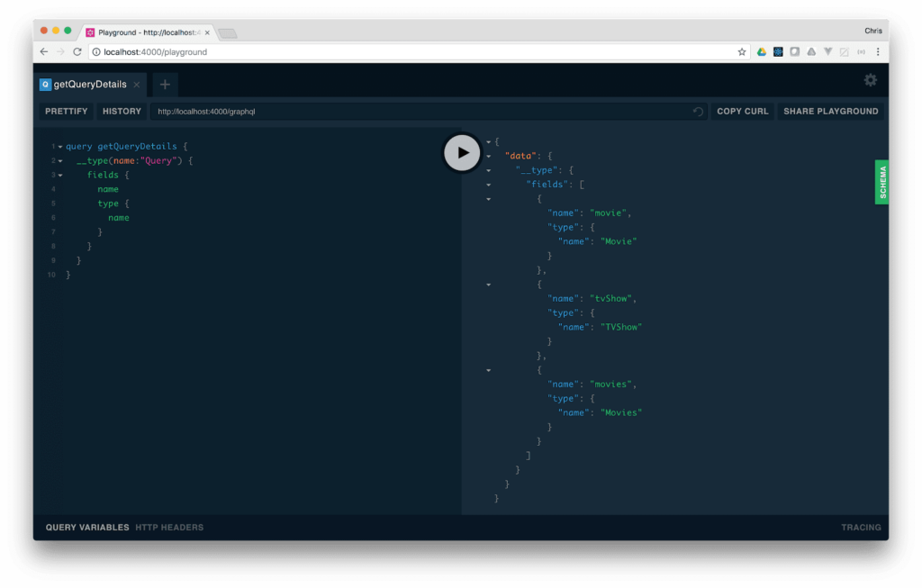
Task: Open the Playground settings gear icon
Action: pos(870,80)
